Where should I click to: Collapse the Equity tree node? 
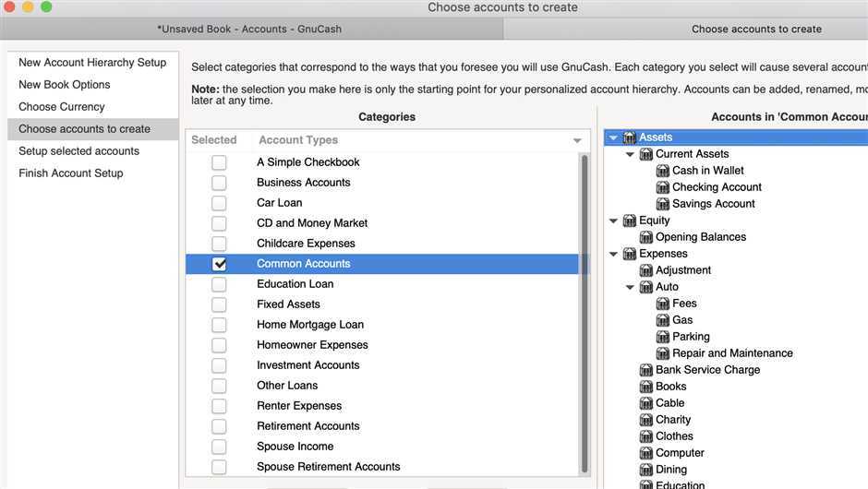(x=613, y=221)
